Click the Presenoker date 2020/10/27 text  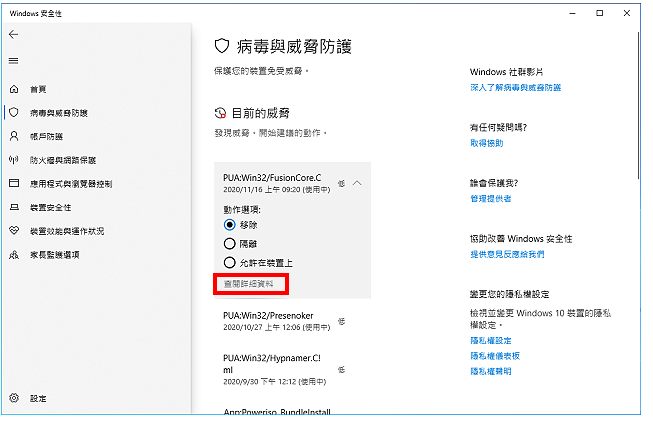277,328
